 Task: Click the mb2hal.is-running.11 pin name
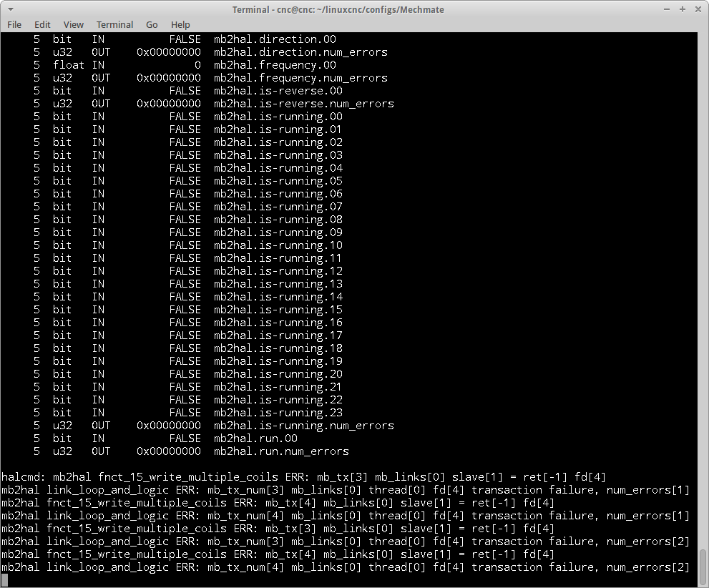pos(278,258)
